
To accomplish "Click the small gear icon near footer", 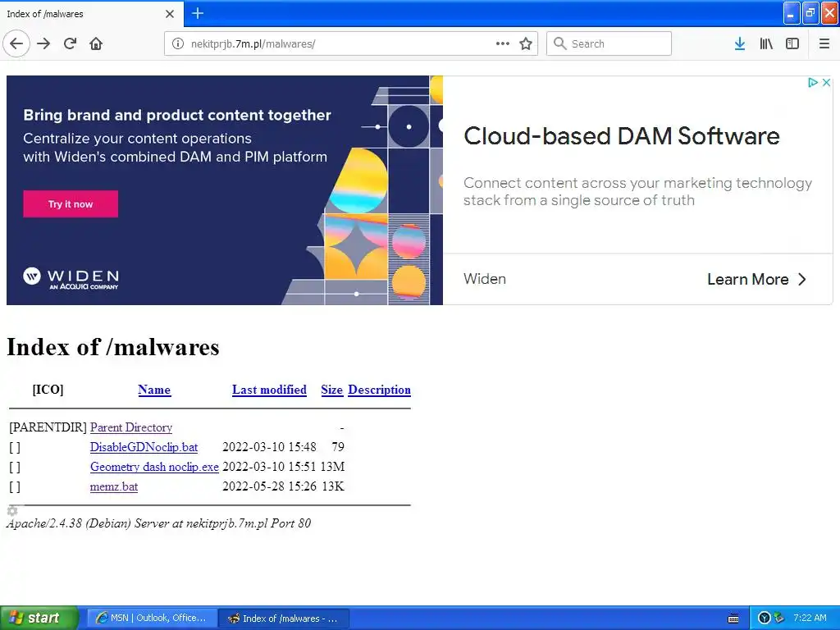I will click(12, 510).
